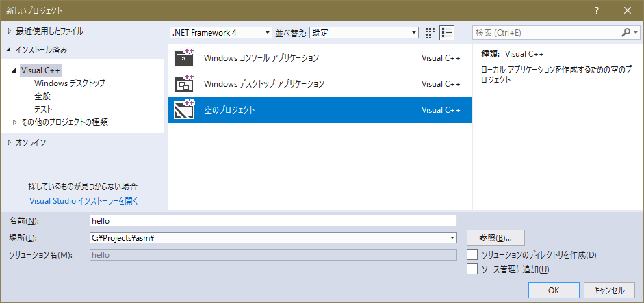
Task: Click the 参照(B)... browse button
Action: point(495,237)
